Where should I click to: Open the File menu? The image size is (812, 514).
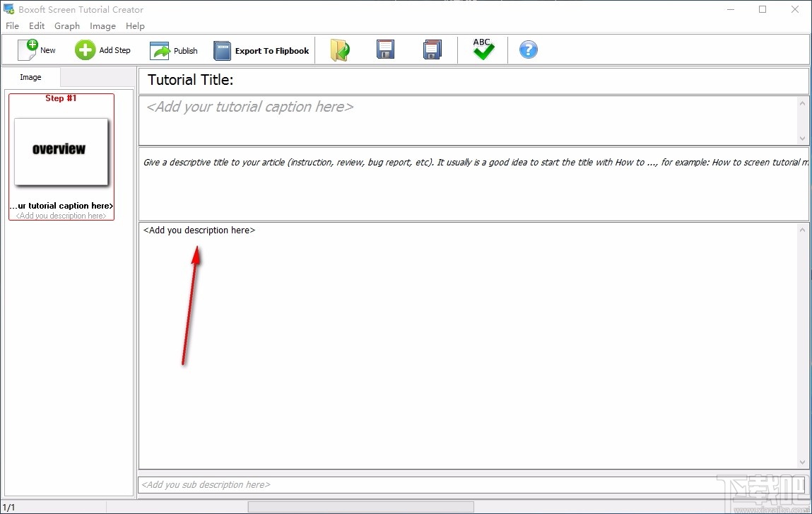pyautogui.click(x=12, y=25)
